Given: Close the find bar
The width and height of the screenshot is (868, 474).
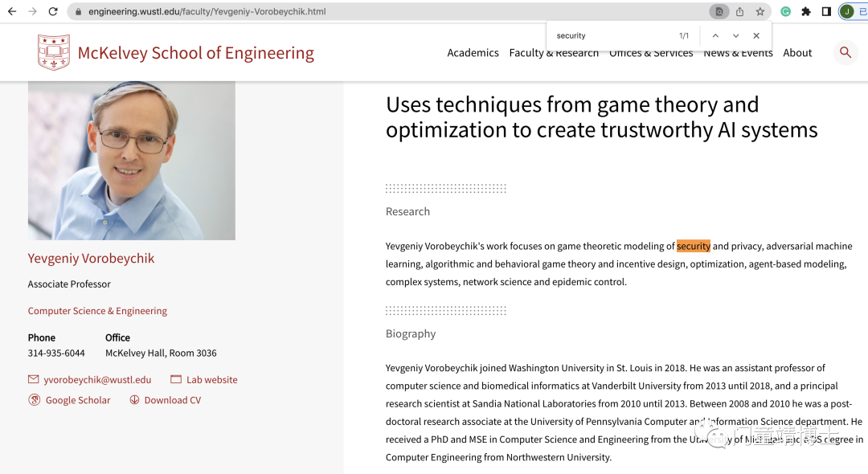Looking at the screenshot, I should click(756, 35).
